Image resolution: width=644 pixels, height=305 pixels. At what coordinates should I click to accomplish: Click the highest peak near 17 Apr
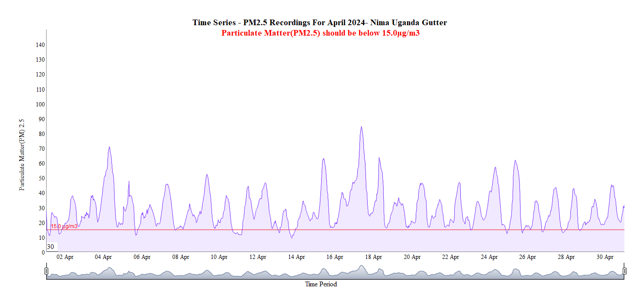coord(361,127)
